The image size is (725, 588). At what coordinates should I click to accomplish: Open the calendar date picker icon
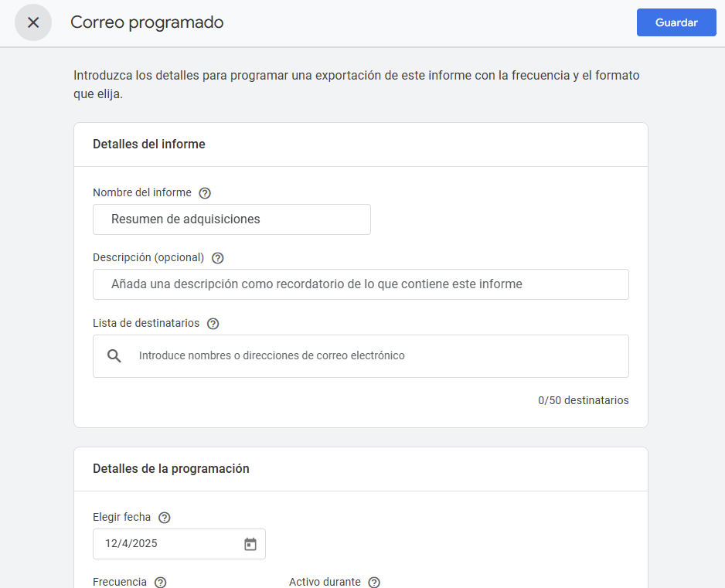(250, 544)
